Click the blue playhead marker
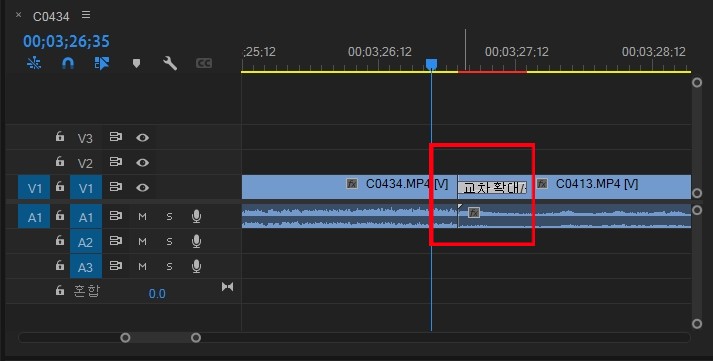The width and height of the screenshot is (713, 361). pyautogui.click(x=431, y=64)
